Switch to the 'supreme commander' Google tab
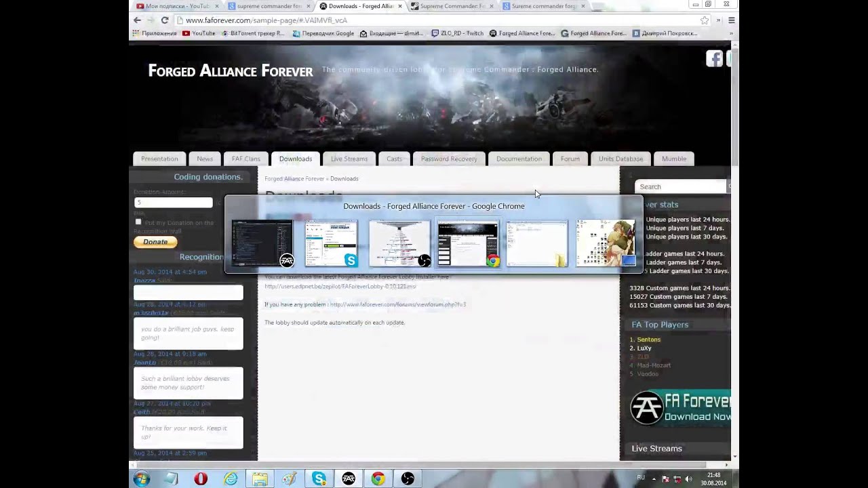868x488 pixels. point(267,6)
